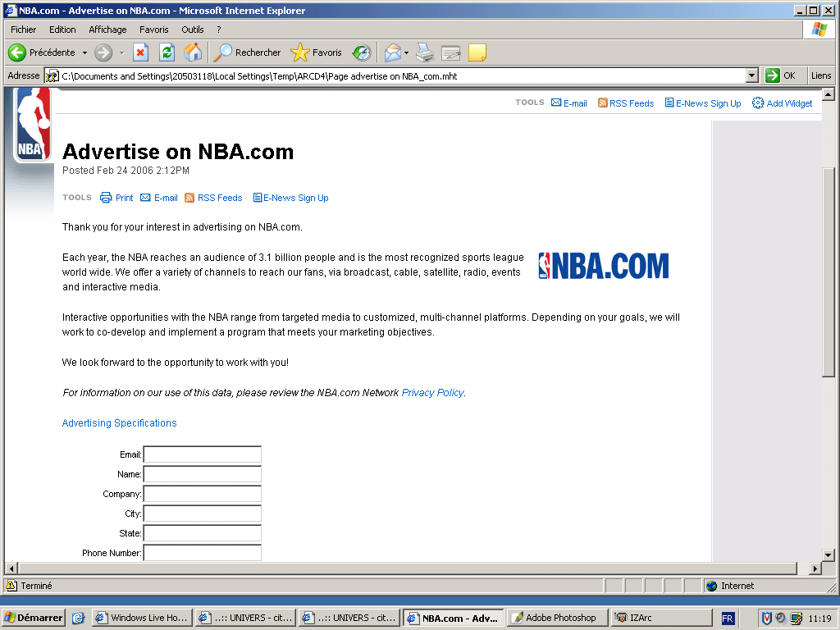Click the yellow note toolbar icon
This screenshot has height=630, width=840.
[477, 52]
